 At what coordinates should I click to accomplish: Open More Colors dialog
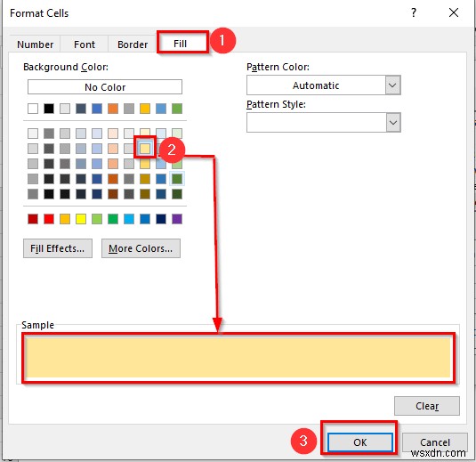(x=141, y=248)
